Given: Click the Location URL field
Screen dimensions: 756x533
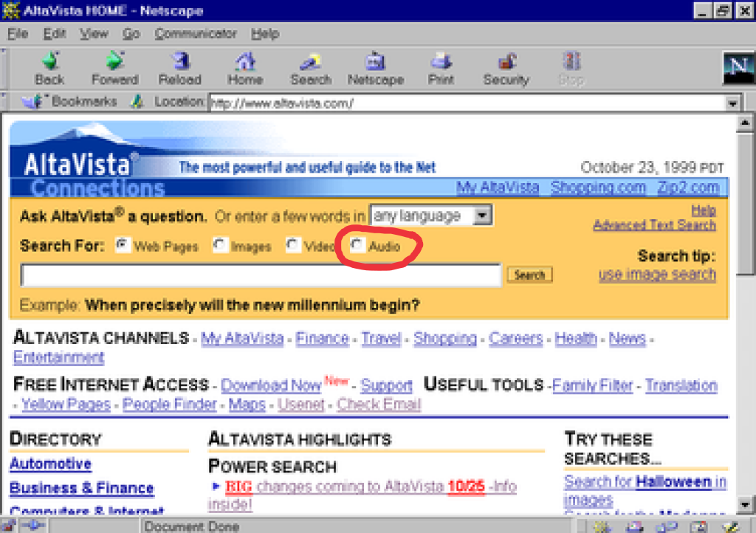Looking at the screenshot, I should tap(467, 103).
